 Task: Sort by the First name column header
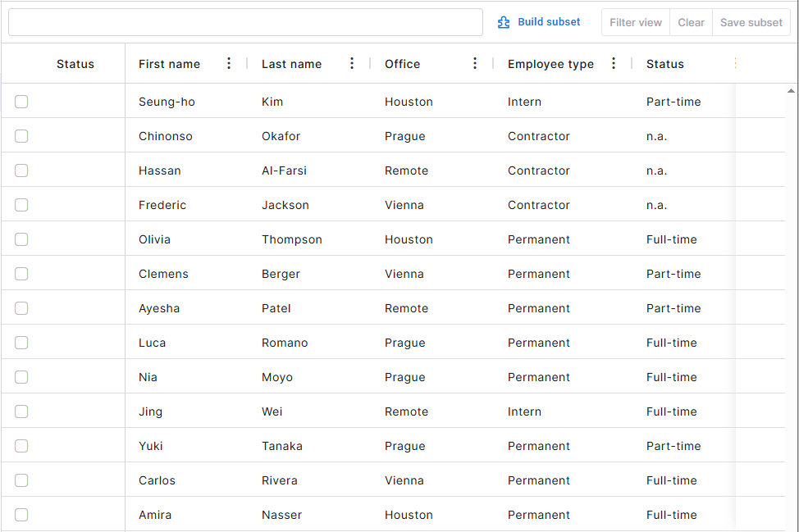[169, 64]
